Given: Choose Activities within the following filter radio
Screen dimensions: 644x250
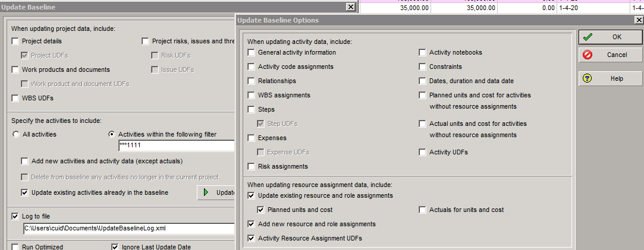Looking at the screenshot, I should click(111, 134).
